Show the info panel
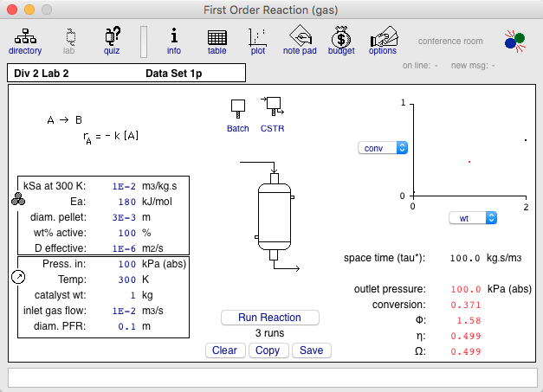 point(174,42)
